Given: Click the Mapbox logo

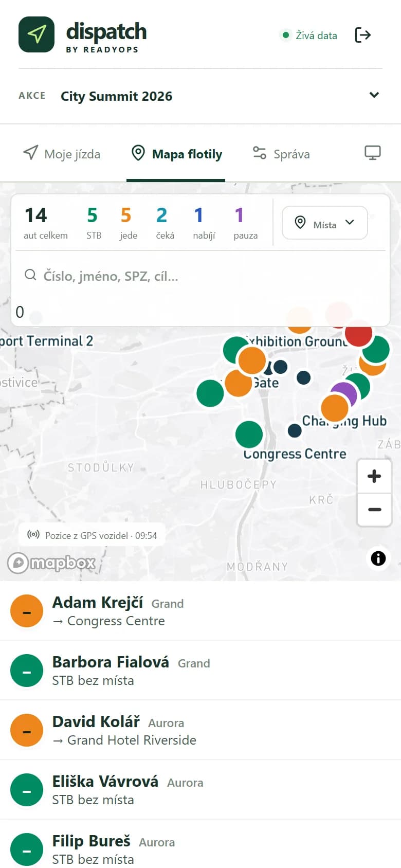Looking at the screenshot, I should pos(51,563).
